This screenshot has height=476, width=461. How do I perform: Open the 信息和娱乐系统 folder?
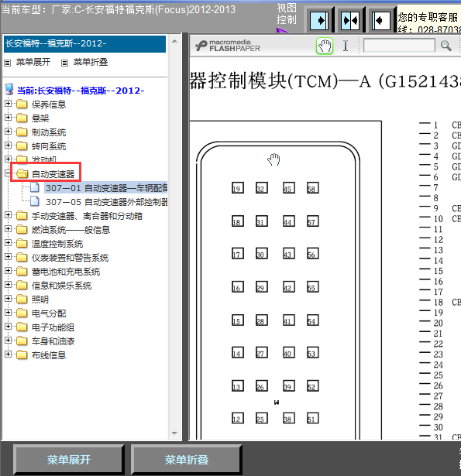61,286
